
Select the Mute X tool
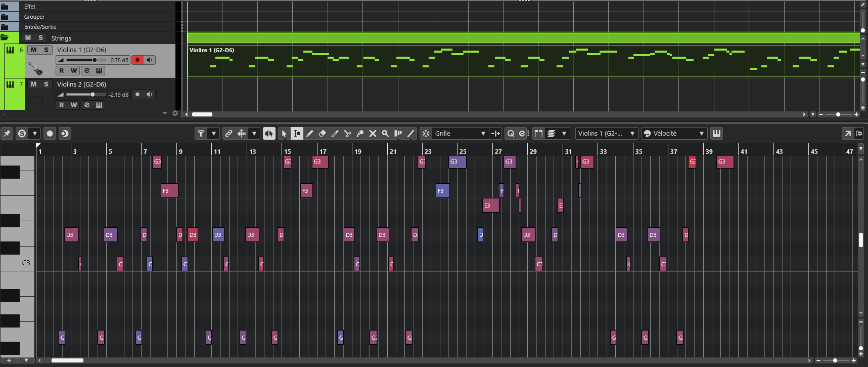coord(373,134)
